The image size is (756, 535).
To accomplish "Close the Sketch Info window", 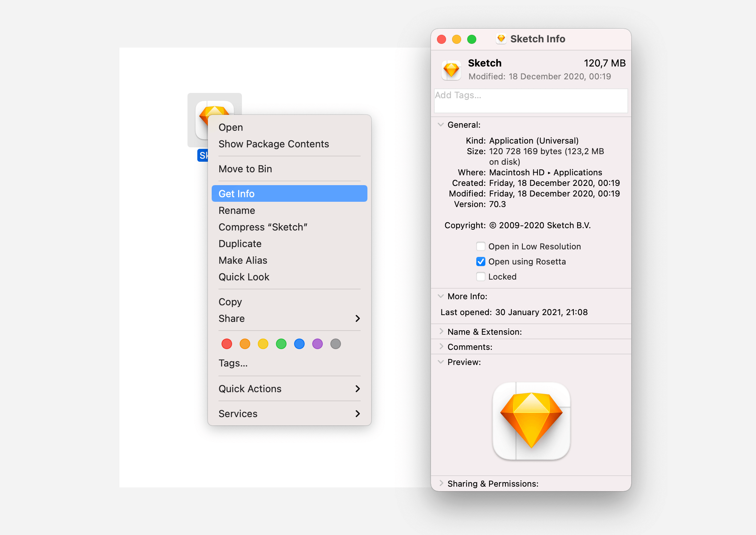I will tap(442, 39).
